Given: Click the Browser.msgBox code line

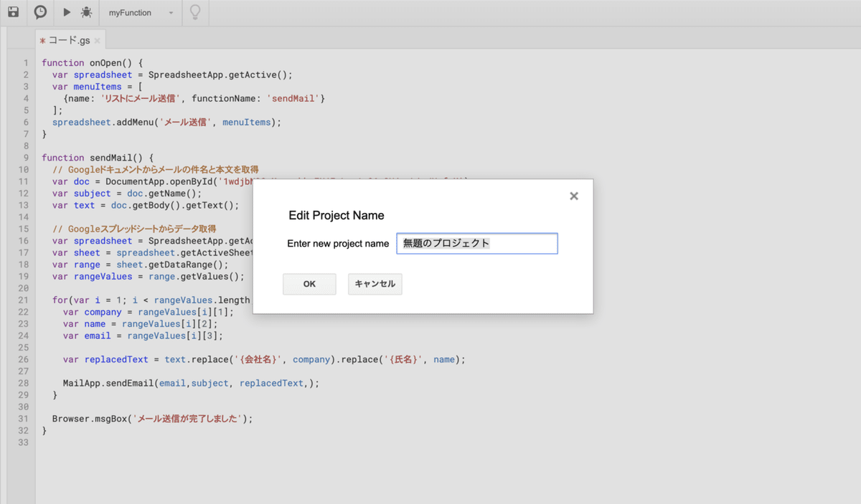Looking at the screenshot, I should (x=153, y=419).
